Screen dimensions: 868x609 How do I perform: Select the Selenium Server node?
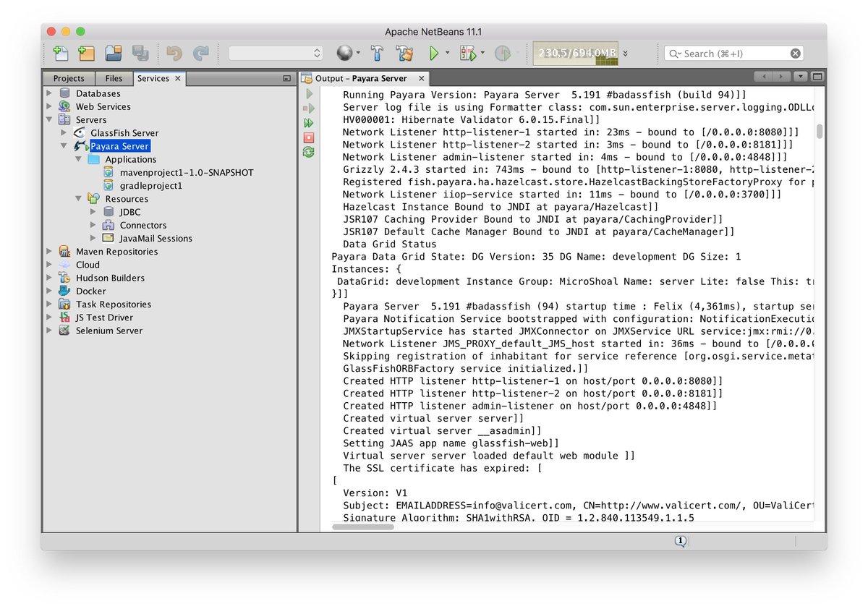pos(109,331)
